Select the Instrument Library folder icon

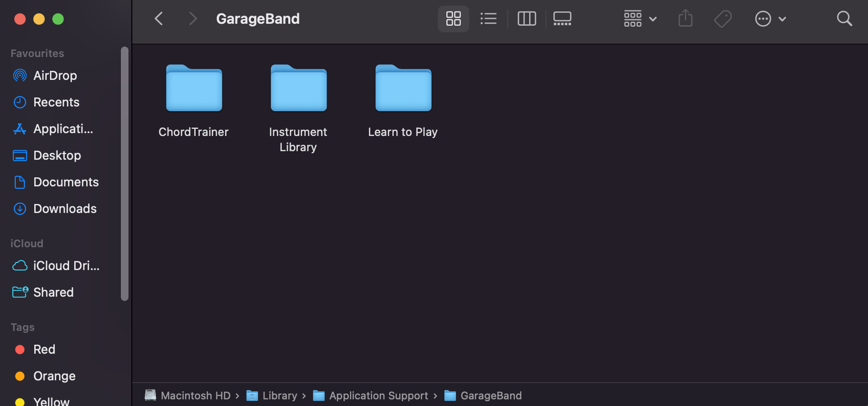tap(299, 88)
